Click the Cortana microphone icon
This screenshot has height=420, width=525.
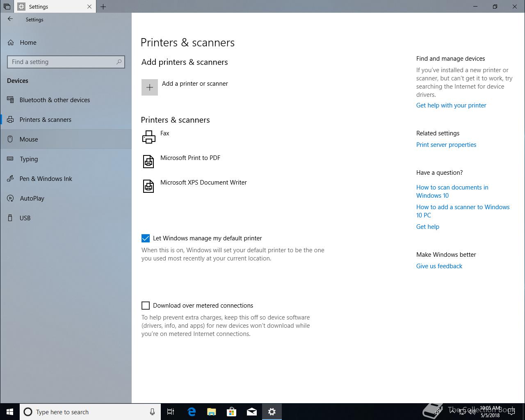coord(152,412)
